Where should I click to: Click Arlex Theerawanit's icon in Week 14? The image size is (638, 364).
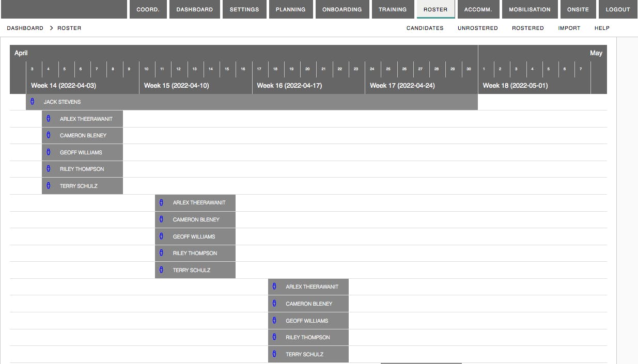tap(48, 119)
